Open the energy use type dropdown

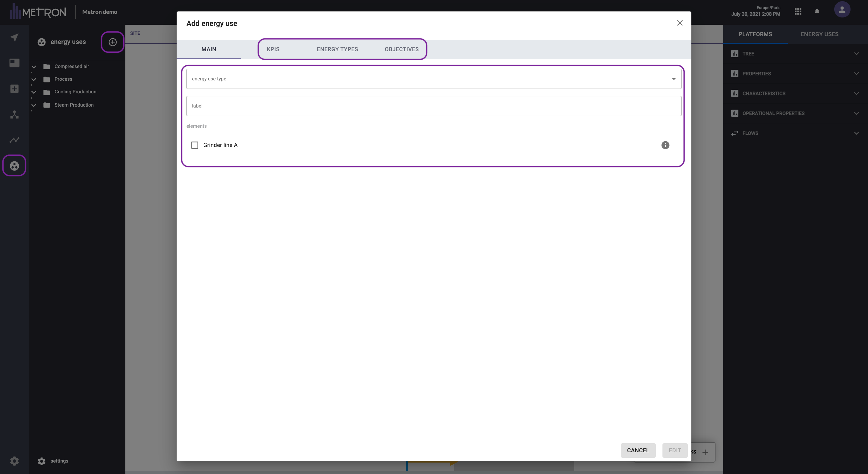(434, 79)
